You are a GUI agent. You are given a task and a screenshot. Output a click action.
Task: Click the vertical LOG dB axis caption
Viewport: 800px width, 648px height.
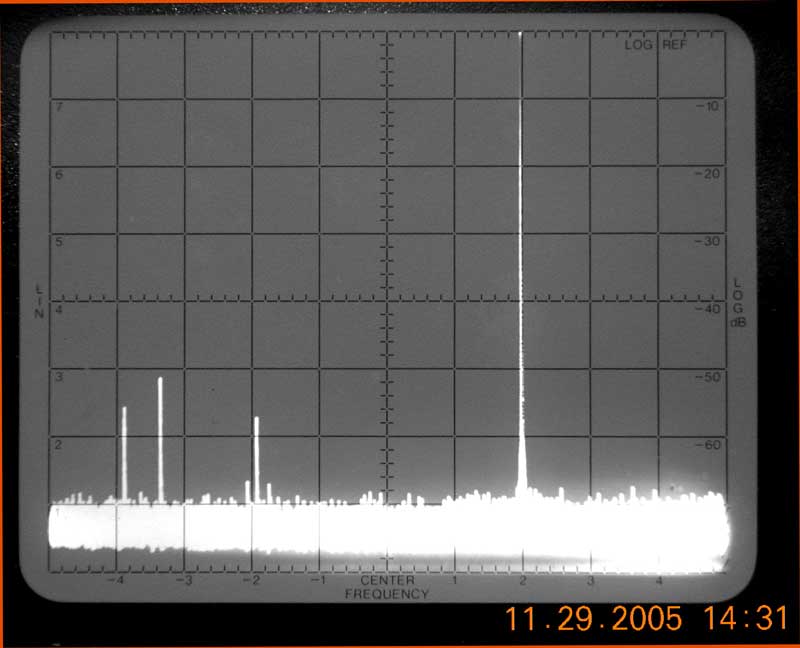point(738,303)
